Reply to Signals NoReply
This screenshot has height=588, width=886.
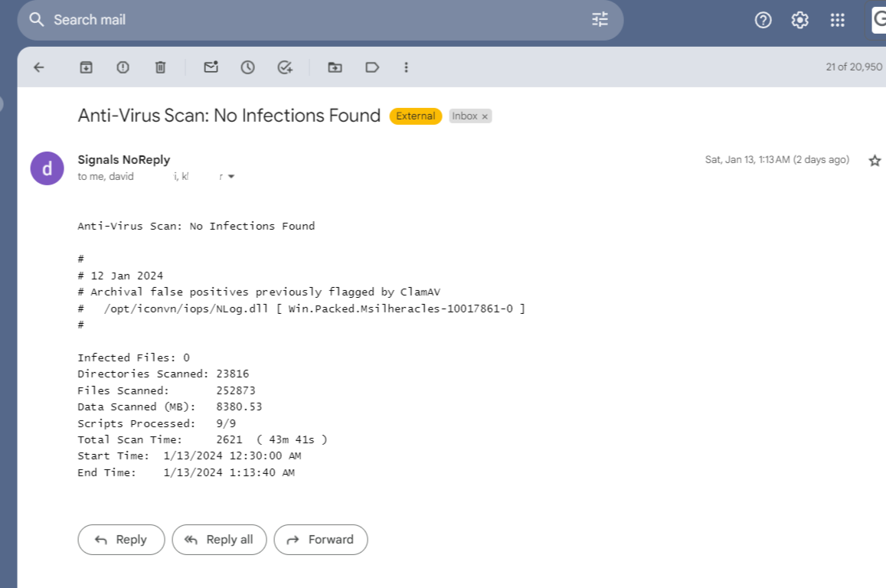click(120, 540)
